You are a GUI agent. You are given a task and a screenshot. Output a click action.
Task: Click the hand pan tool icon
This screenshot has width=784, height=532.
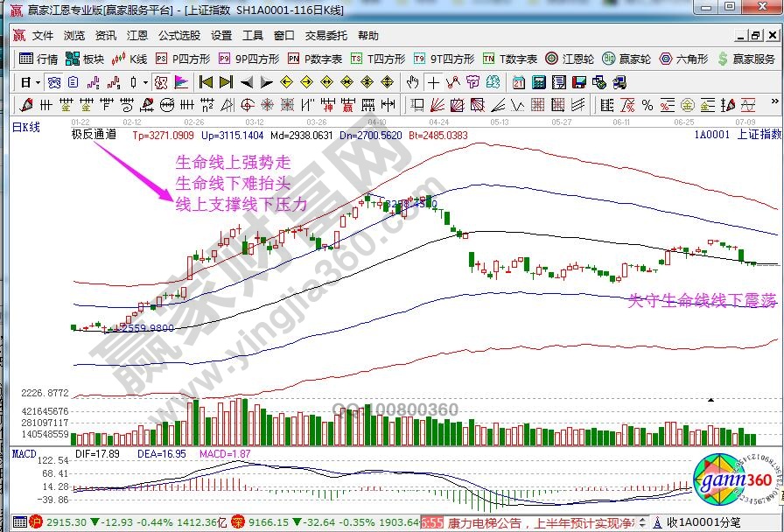[x=413, y=82]
